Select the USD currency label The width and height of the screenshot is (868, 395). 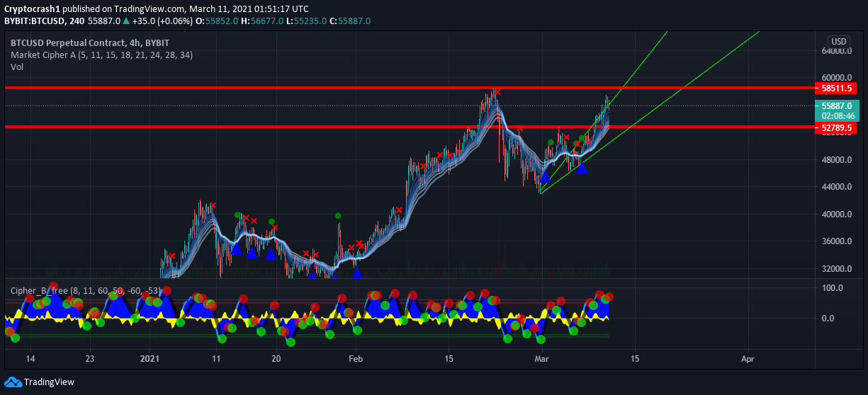click(839, 42)
